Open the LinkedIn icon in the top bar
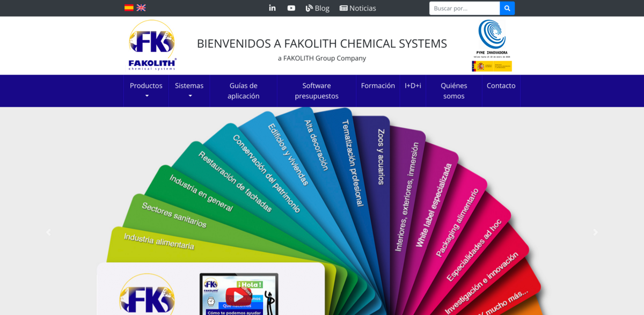The height and width of the screenshot is (315, 644). click(x=272, y=8)
